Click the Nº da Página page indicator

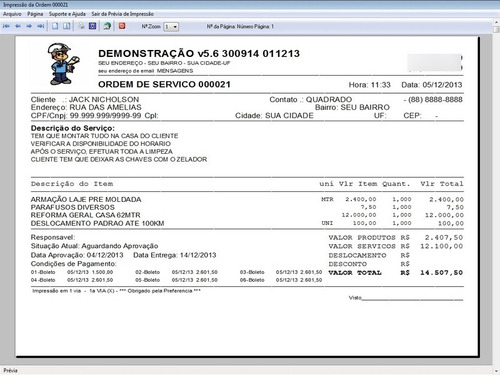[x=240, y=26]
